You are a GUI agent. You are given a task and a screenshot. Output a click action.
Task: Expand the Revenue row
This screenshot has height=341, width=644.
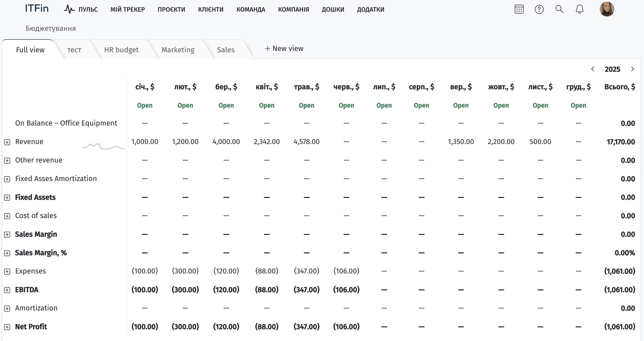(7, 142)
